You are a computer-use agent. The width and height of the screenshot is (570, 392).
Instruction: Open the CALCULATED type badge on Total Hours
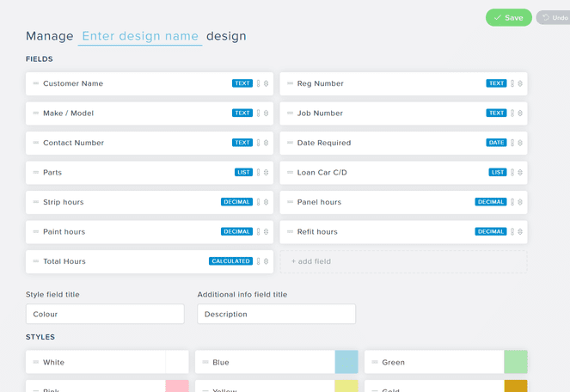click(230, 261)
